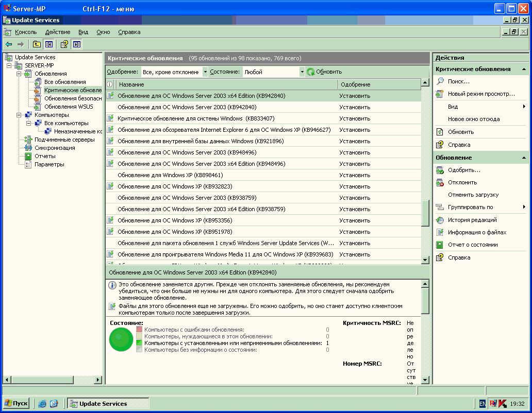532x413 pixels.
Task: Click the red errors legend swatch
Action: tap(139, 329)
